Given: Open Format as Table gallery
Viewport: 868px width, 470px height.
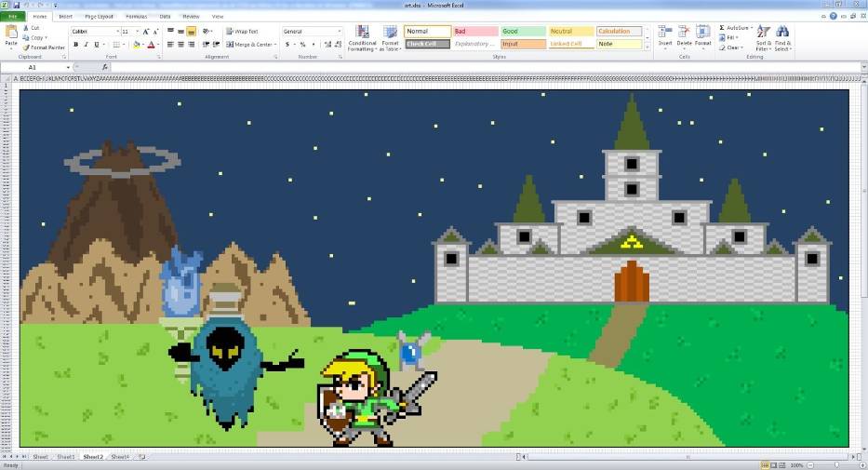Looking at the screenshot, I should click(390, 38).
